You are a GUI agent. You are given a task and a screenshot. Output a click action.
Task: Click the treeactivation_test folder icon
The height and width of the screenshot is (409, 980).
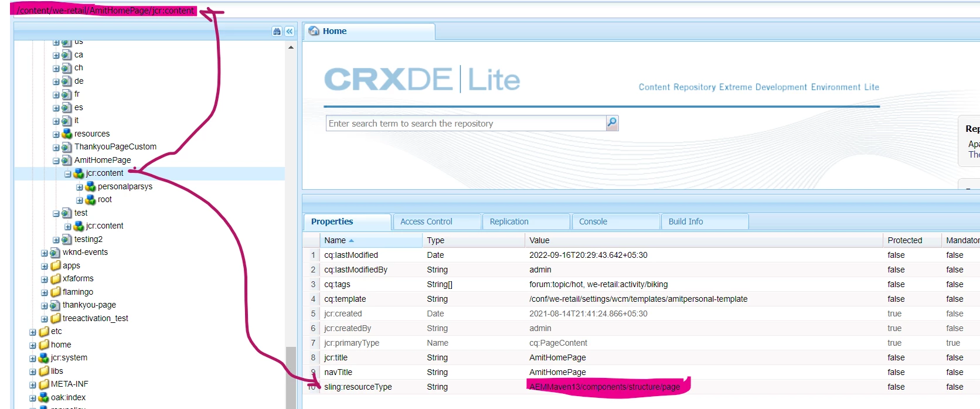[56, 319]
